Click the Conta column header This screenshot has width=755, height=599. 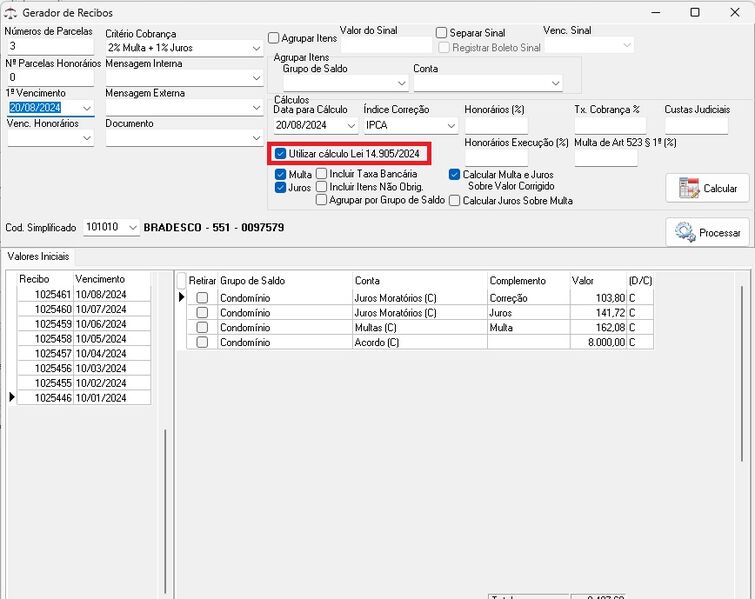[x=419, y=281]
